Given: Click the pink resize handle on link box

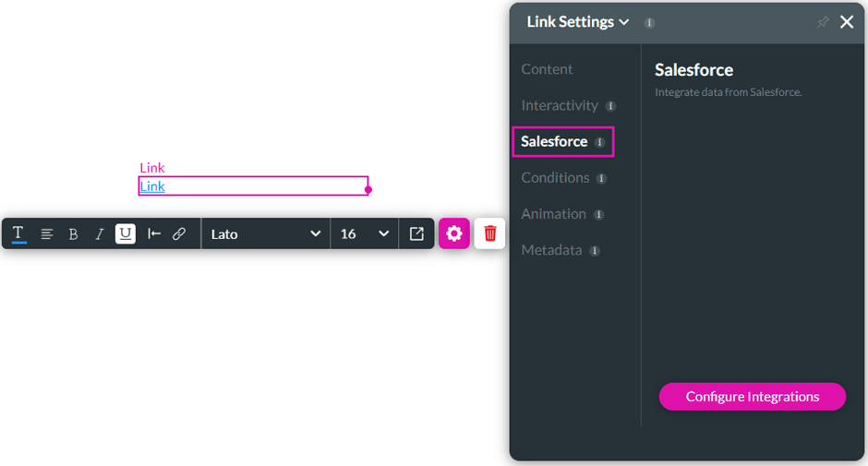Looking at the screenshot, I should pos(368,189).
